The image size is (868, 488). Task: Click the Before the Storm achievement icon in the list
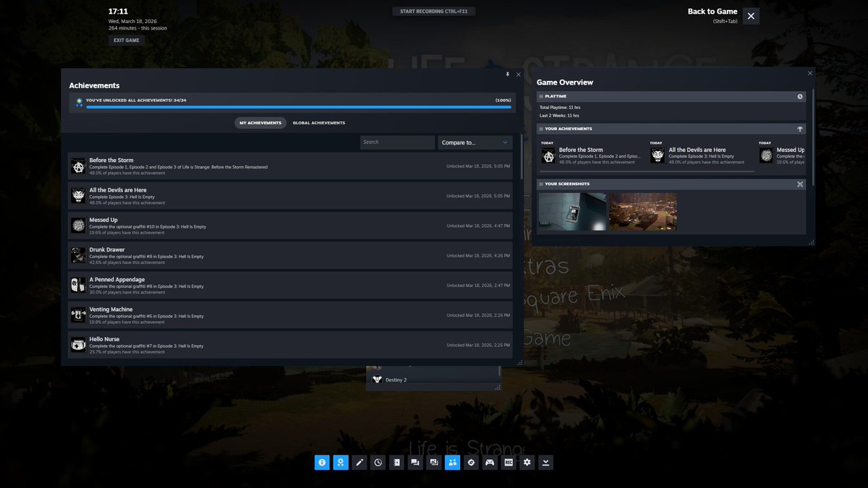pyautogui.click(x=78, y=166)
